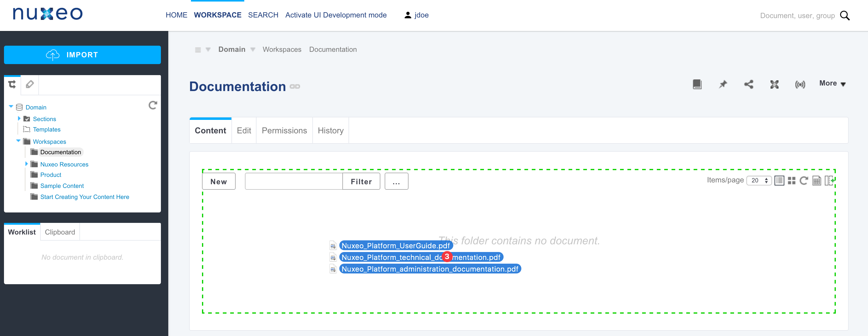Viewport: 868px width, 336px height.
Task: Open the HOME main tab
Action: (x=176, y=15)
